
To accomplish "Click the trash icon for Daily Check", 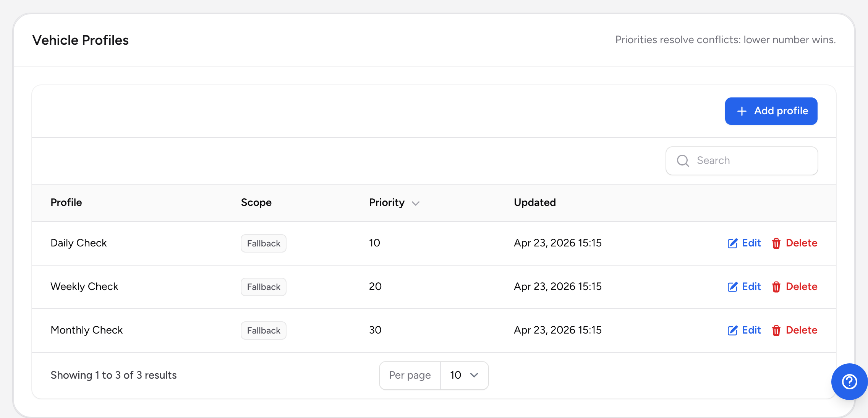I will coord(776,243).
